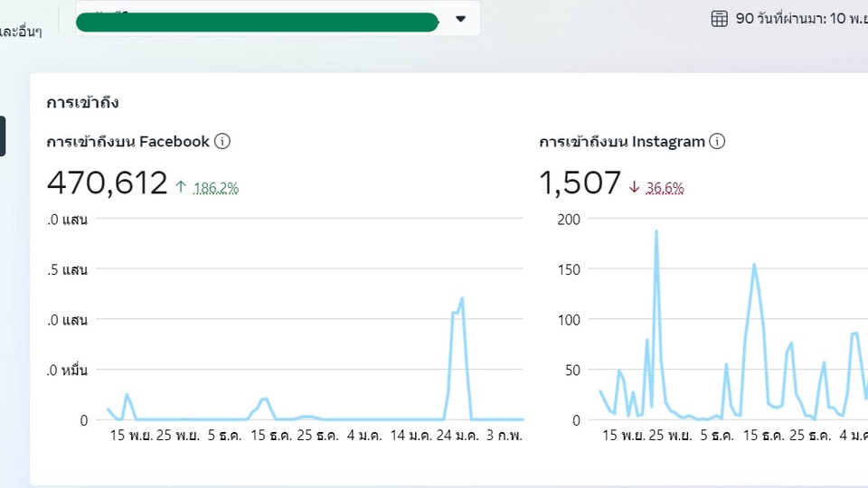
Task: Click the และอื่นๆ text at top left
Action: tap(20, 32)
